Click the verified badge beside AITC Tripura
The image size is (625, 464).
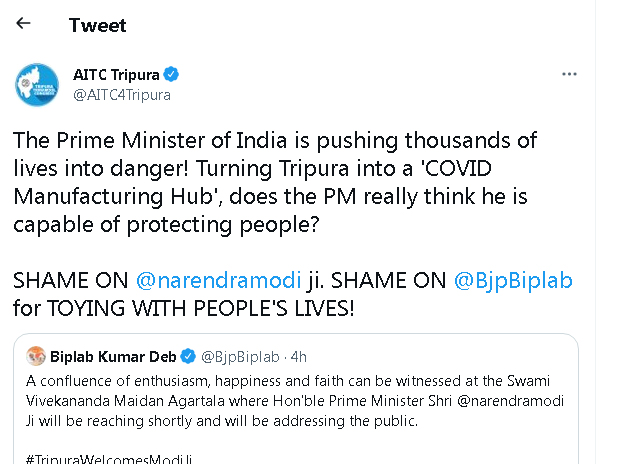(x=171, y=75)
